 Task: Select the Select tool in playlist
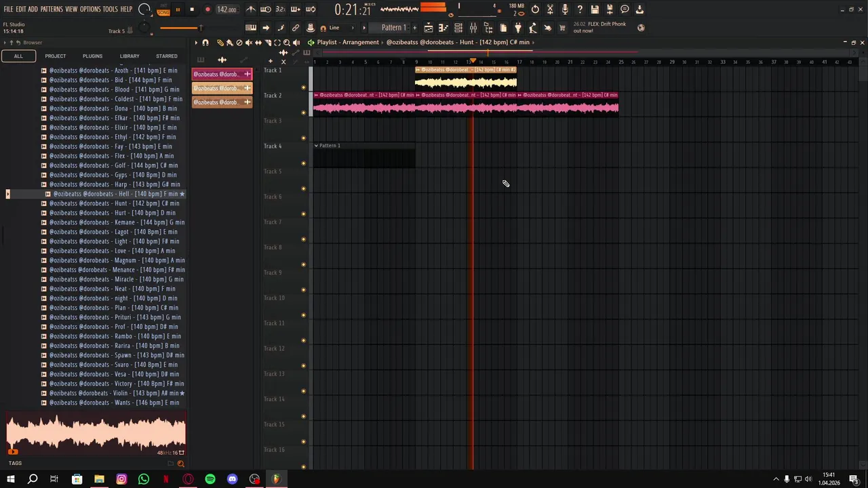point(277,43)
